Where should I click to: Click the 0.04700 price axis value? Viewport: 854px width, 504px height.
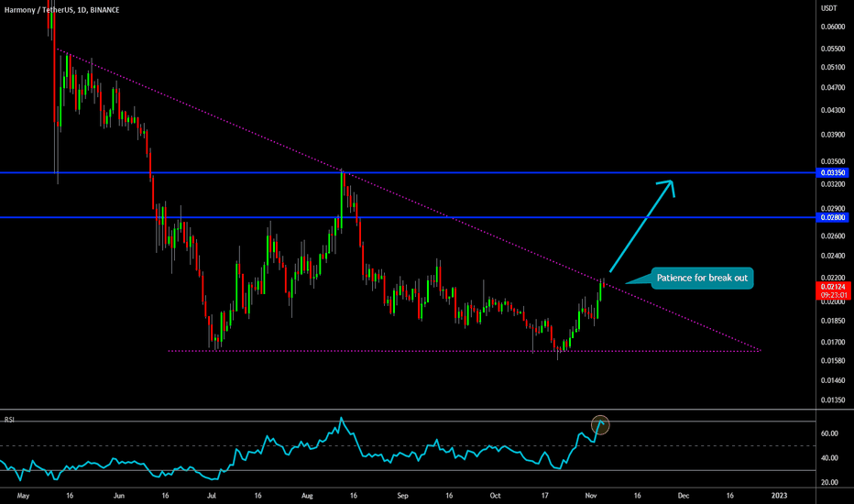click(833, 87)
